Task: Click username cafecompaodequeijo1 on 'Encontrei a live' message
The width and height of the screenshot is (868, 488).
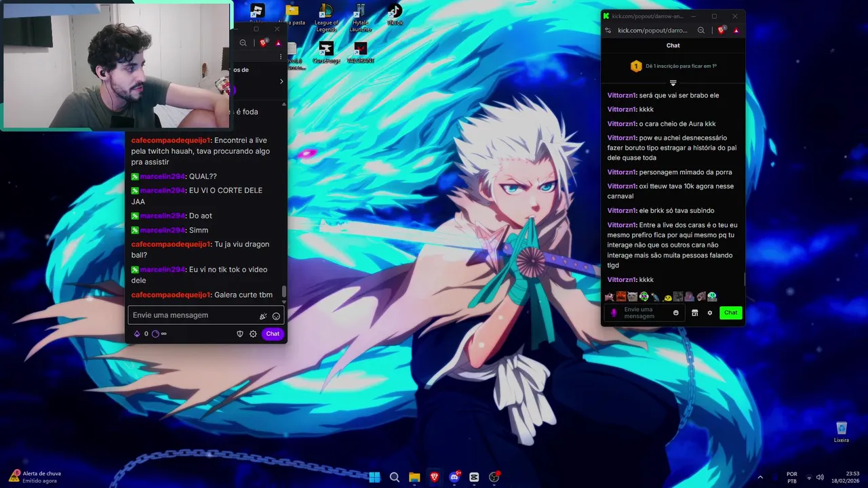Action: click(171, 140)
